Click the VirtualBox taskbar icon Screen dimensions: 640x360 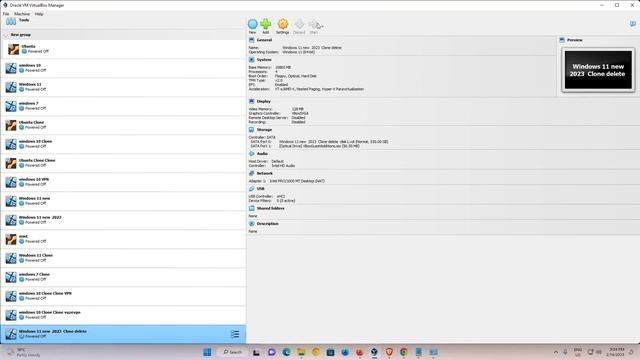(x=374, y=352)
